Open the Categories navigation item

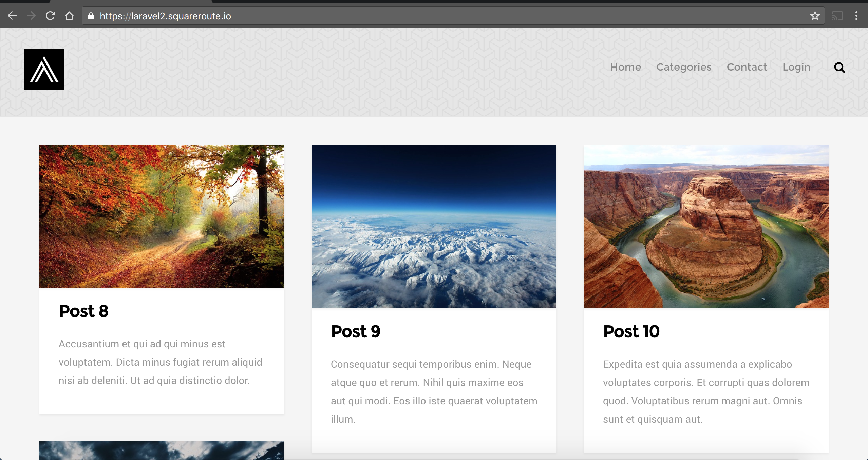click(x=683, y=67)
